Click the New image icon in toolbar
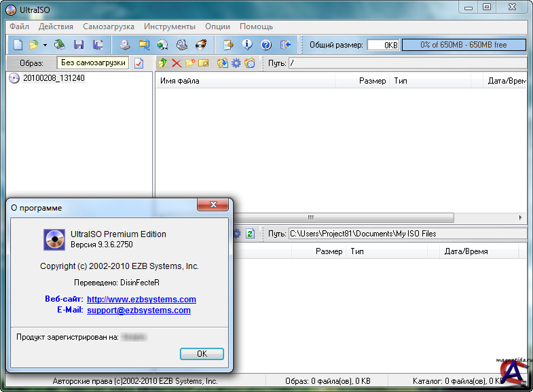This screenshot has height=392, width=533. tap(18, 45)
